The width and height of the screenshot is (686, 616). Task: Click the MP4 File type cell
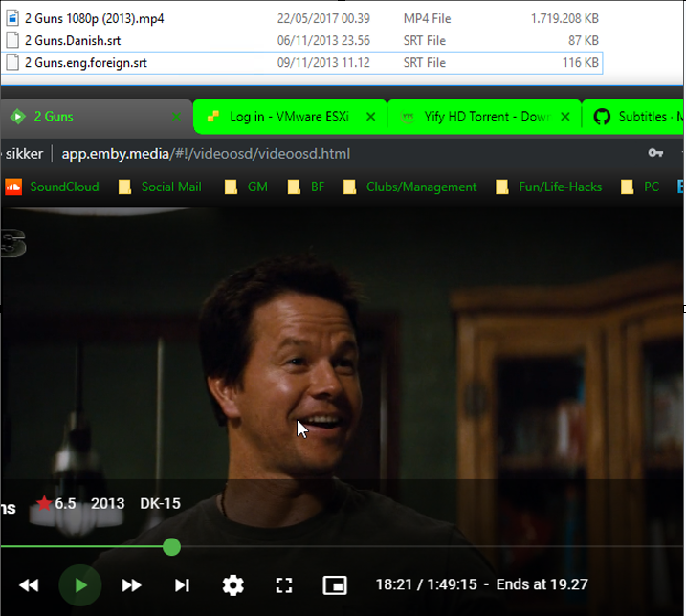pyautogui.click(x=427, y=18)
